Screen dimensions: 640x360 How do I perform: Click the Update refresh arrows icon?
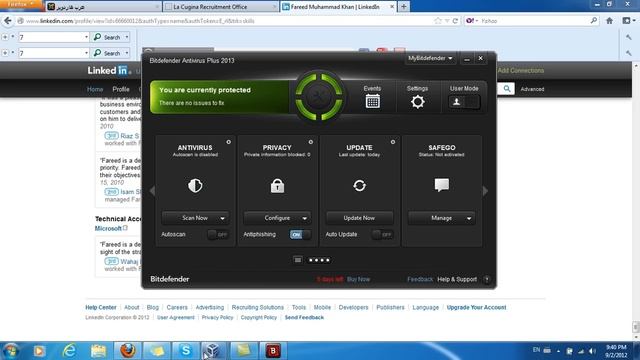tap(359, 186)
